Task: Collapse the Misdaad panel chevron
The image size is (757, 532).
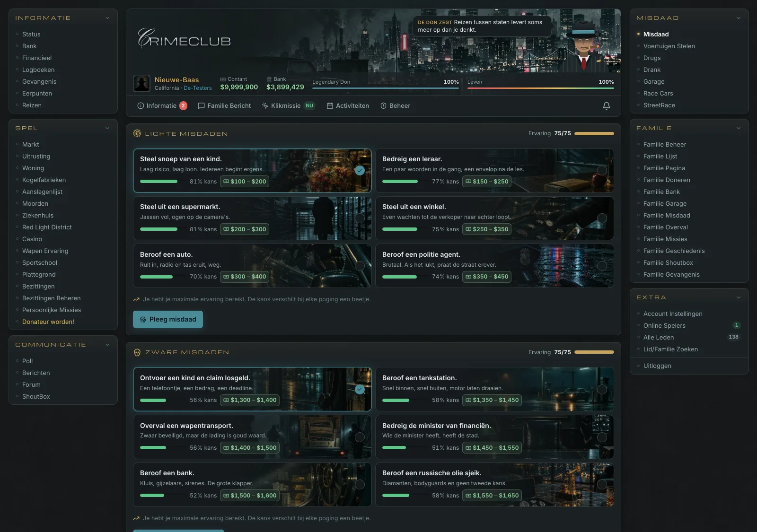Action: [x=739, y=18]
